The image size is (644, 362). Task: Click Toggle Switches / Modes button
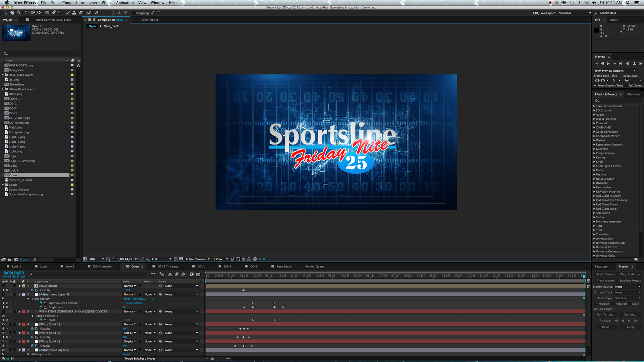coord(140,359)
